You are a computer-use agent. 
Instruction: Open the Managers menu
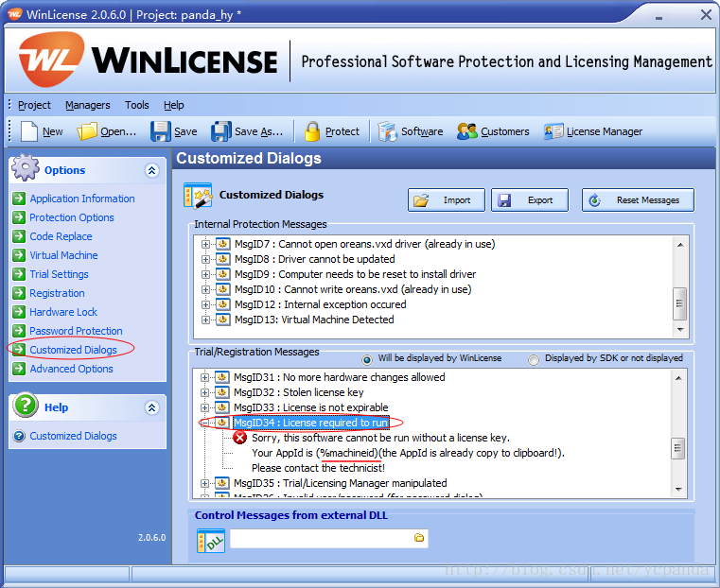point(88,105)
